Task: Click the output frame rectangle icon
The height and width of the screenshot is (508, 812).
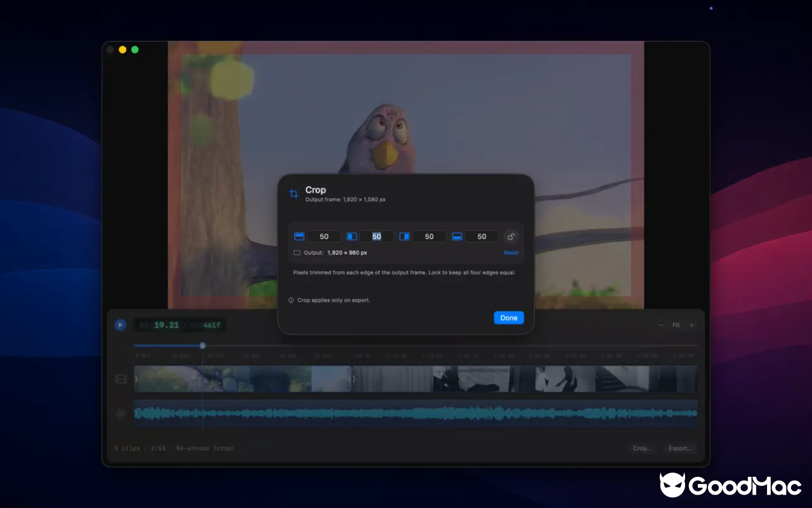Action: click(297, 253)
